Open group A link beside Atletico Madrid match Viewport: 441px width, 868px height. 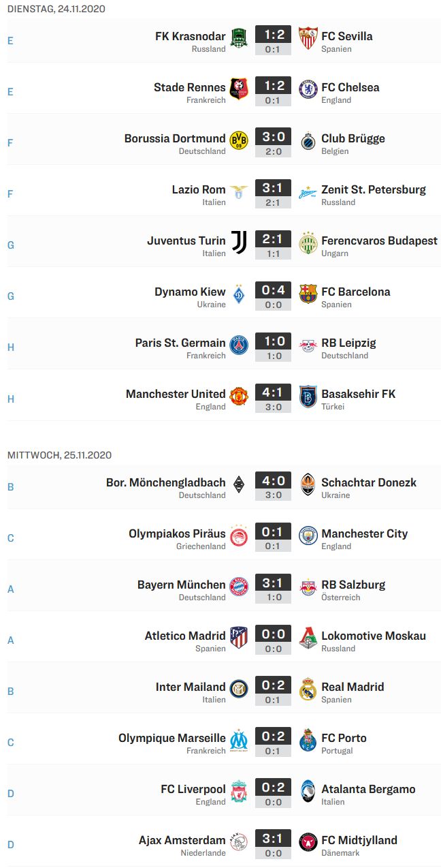coord(10,640)
